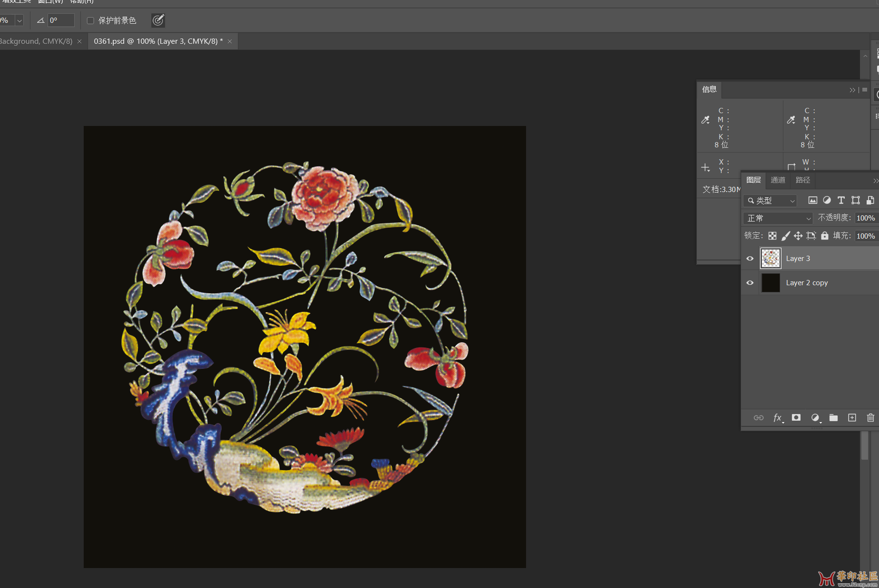Filter layers by smart object icon
The image size is (879, 588).
870,200
